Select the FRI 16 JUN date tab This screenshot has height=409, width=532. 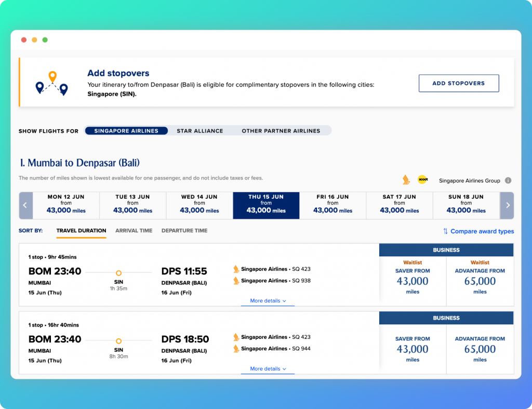(333, 206)
